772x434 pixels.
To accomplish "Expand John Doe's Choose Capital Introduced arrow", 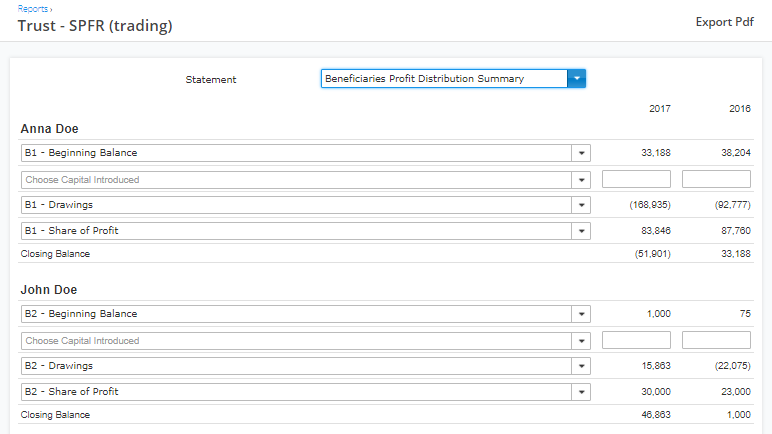I will tap(581, 341).
